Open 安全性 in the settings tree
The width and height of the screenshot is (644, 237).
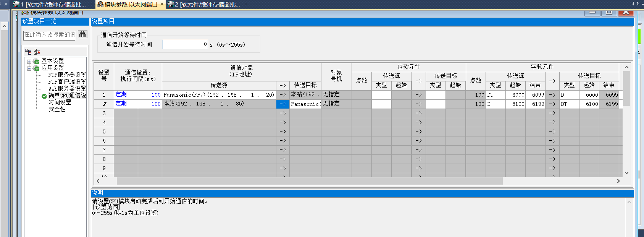57,109
